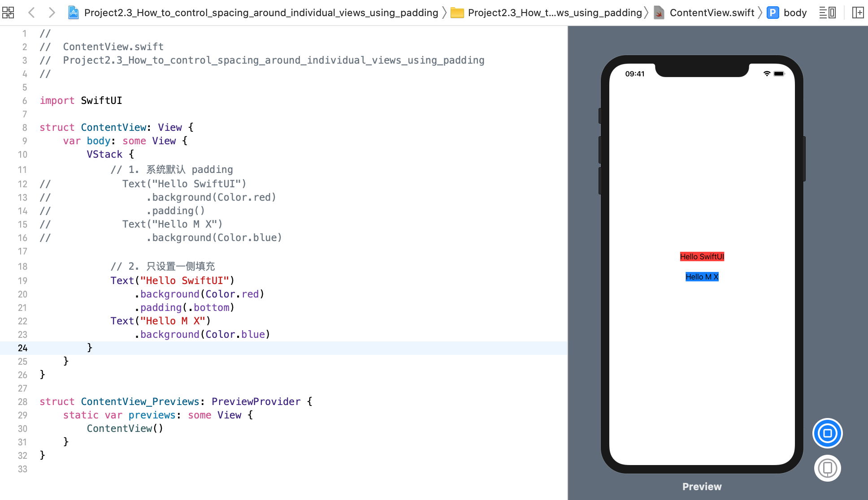Click the import keyword on line 6

57,101
